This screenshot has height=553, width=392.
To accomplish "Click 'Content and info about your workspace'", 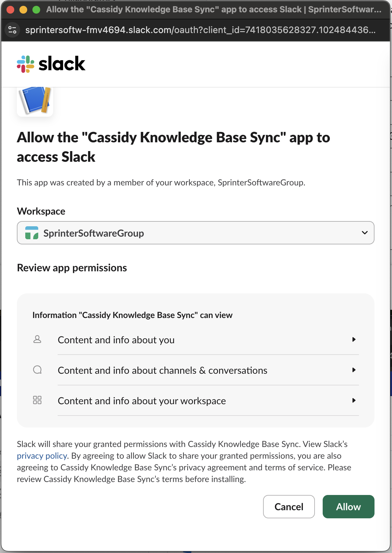I will tap(142, 401).
